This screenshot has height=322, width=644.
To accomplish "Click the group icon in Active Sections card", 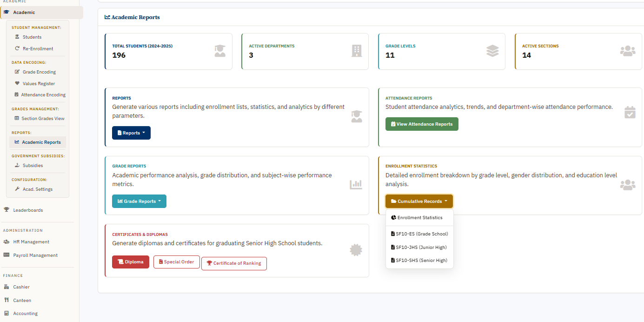I will [x=628, y=51].
